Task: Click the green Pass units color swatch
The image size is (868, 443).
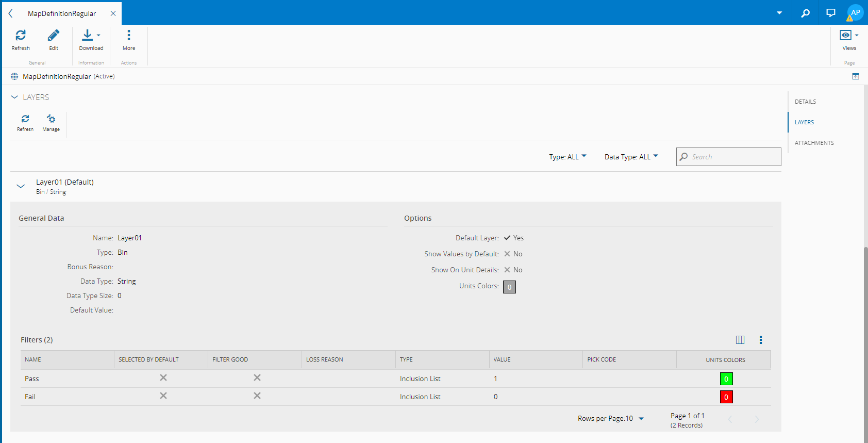Action: 726,379
